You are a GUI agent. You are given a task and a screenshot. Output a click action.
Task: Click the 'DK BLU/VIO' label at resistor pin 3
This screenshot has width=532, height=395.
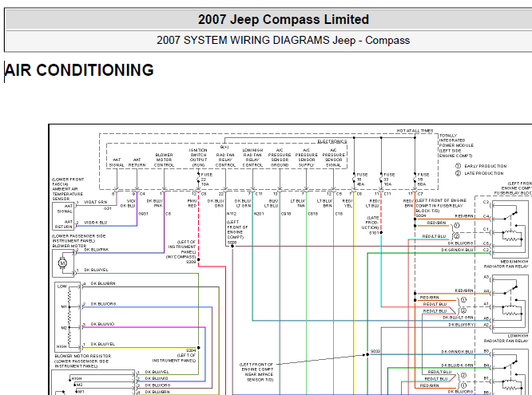pyautogui.click(x=102, y=324)
